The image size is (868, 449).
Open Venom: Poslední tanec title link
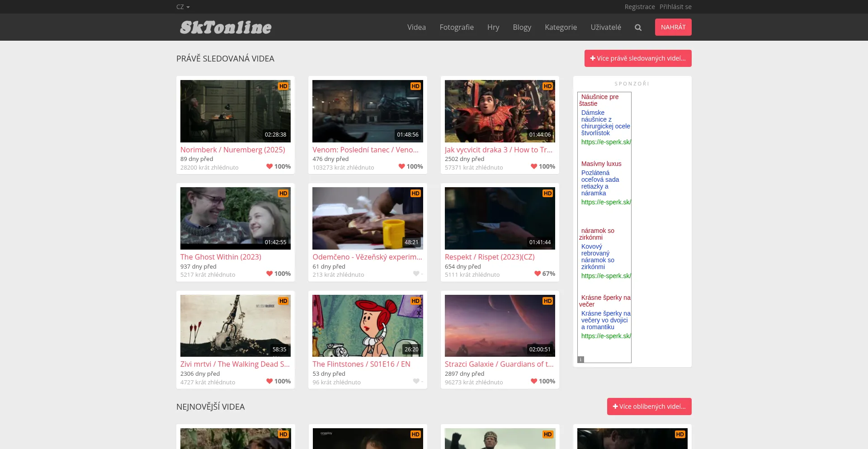tap(366, 150)
